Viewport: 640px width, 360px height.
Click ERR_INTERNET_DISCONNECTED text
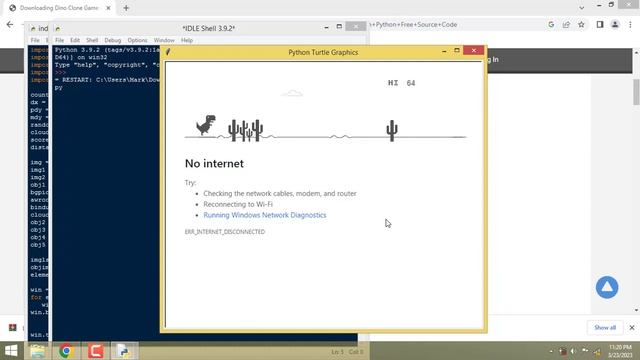click(225, 232)
